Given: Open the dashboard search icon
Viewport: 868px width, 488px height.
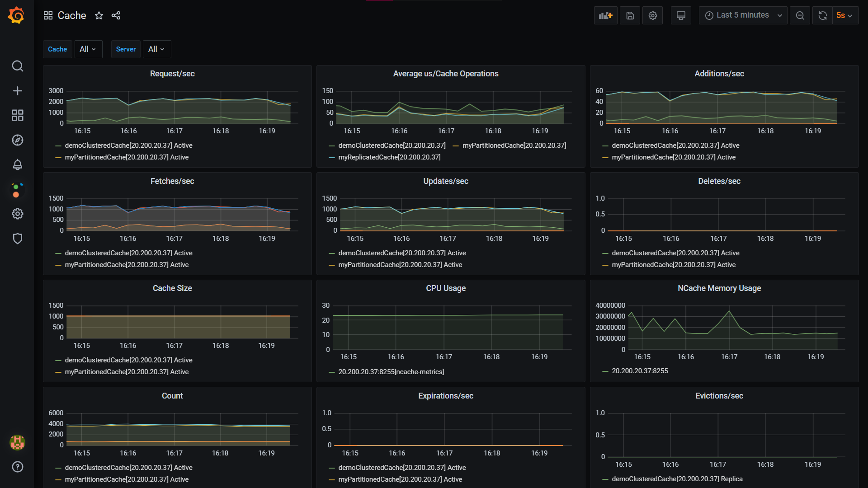Looking at the screenshot, I should tap(17, 66).
